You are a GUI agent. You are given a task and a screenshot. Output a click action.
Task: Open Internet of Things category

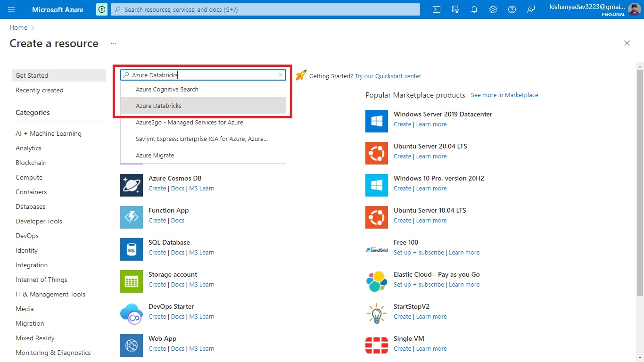click(x=41, y=280)
